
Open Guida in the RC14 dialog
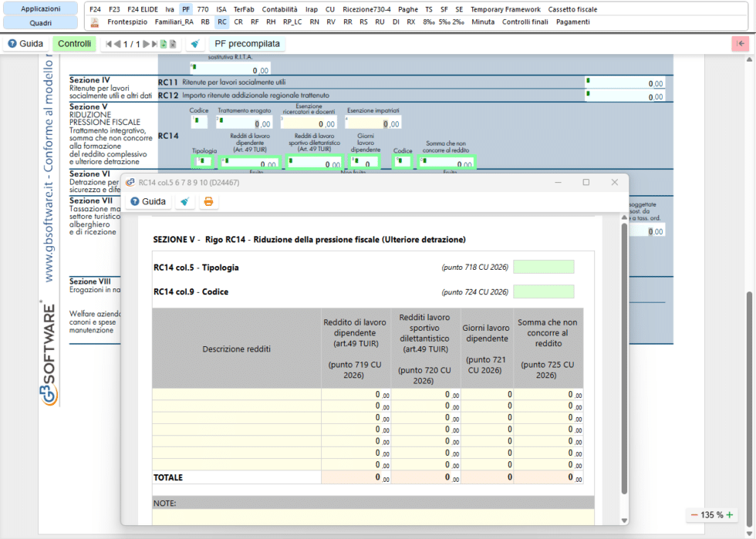click(x=148, y=201)
